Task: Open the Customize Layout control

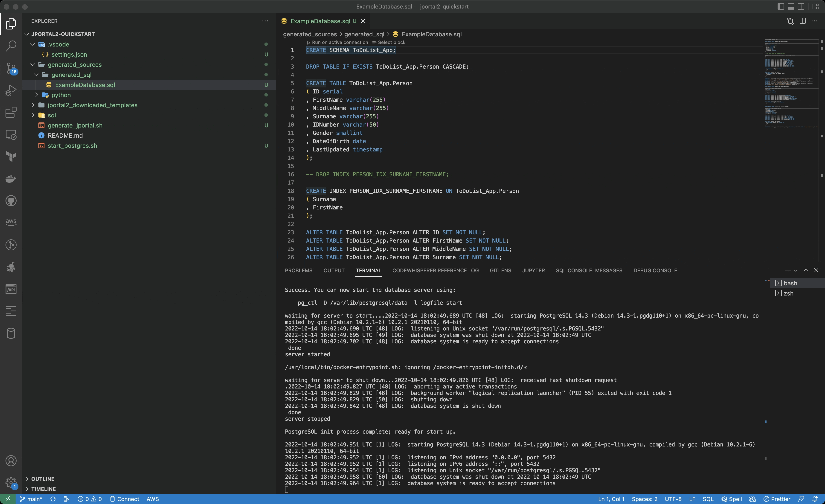Action: [816, 6]
